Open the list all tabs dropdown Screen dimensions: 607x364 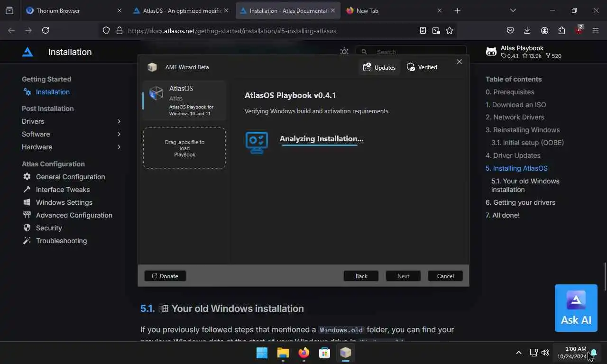[x=513, y=10]
